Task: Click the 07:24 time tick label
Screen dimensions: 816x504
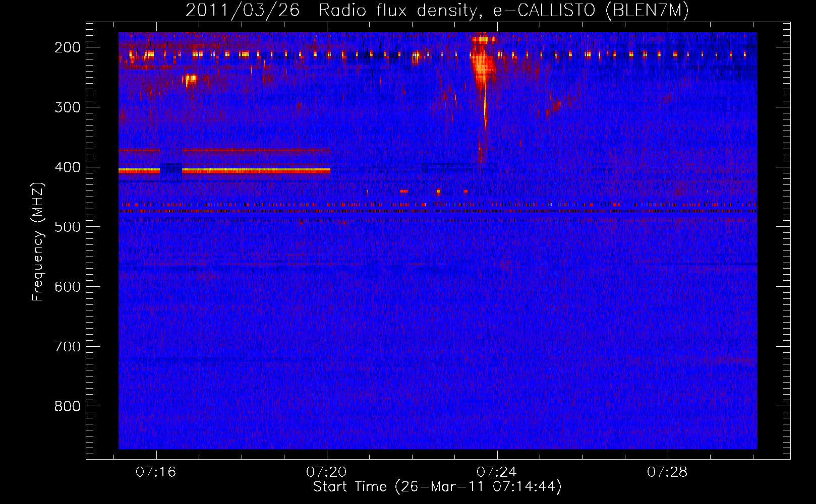Action: [497, 472]
